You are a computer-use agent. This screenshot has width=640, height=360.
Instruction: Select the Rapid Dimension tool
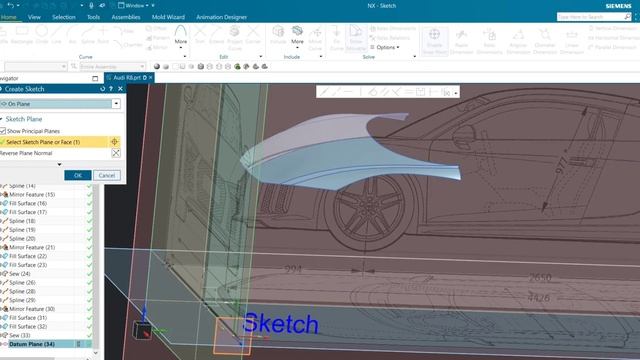click(x=461, y=41)
